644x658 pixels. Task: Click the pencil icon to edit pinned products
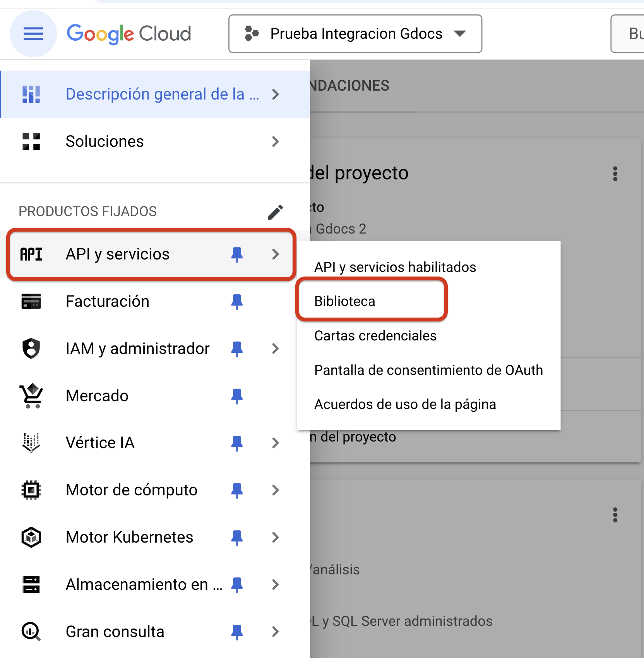click(275, 212)
